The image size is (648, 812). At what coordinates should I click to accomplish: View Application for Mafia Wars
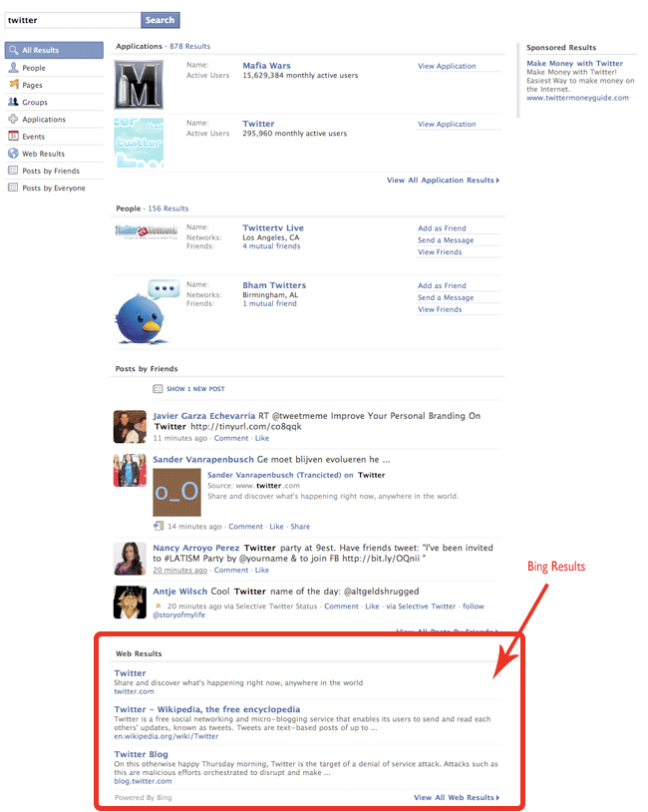447,66
